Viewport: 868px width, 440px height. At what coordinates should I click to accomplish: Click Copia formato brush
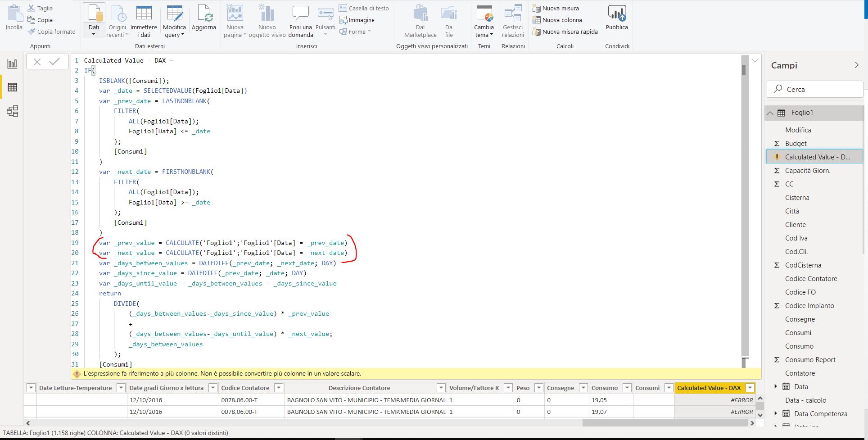click(31, 32)
